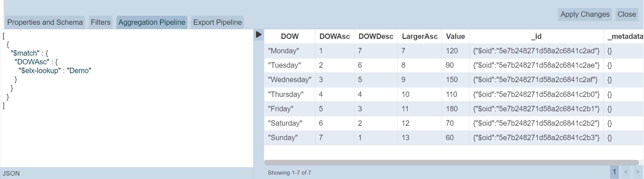Click the "Sunday" row _id value
The image size is (644, 179).
[x=536, y=138]
